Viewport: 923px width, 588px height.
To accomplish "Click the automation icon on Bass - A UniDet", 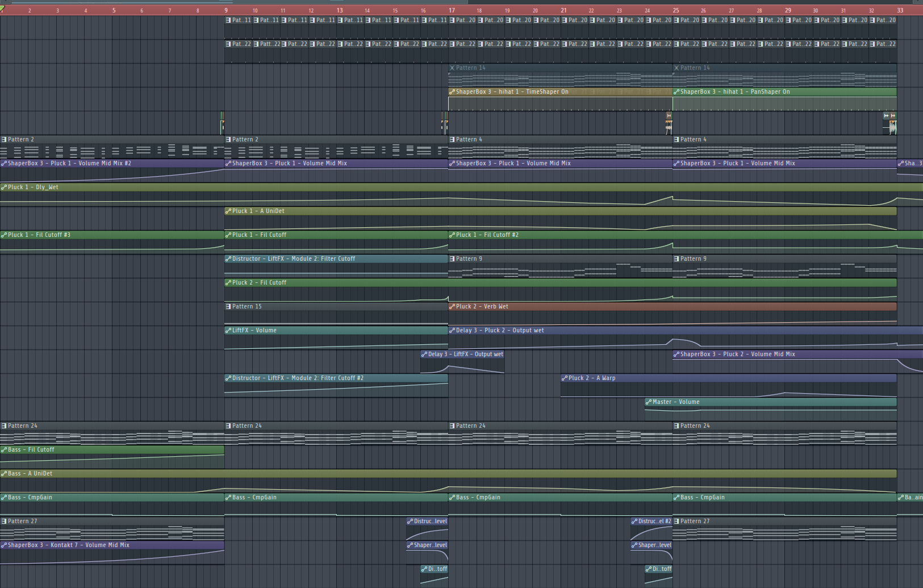I will [4, 473].
